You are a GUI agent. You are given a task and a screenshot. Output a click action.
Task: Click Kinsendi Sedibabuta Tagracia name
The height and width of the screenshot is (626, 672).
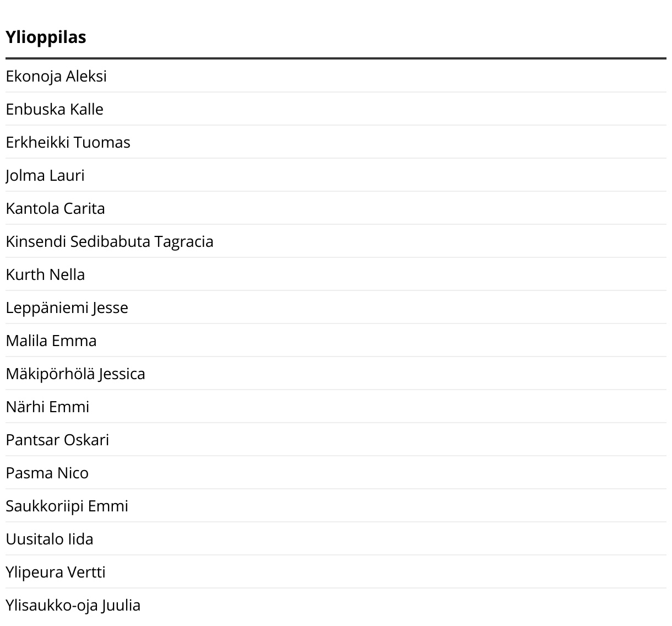(110, 241)
